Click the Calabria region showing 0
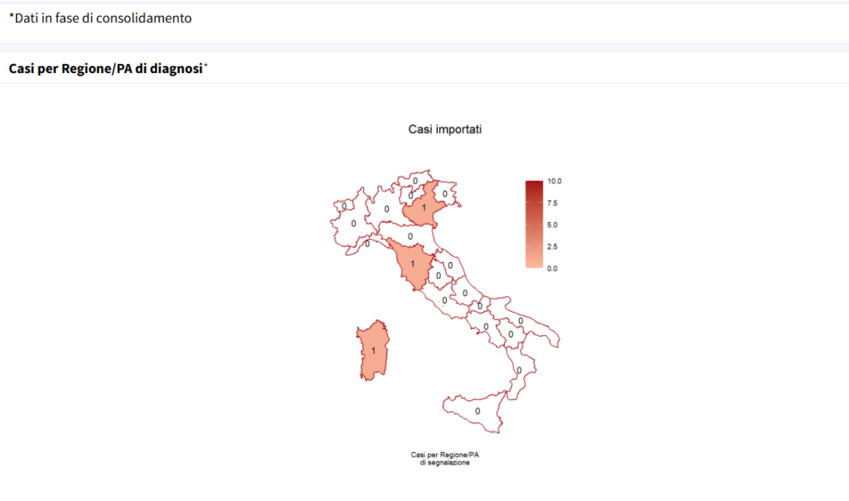This screenshot has height=501, width=849. click(519, 372)
